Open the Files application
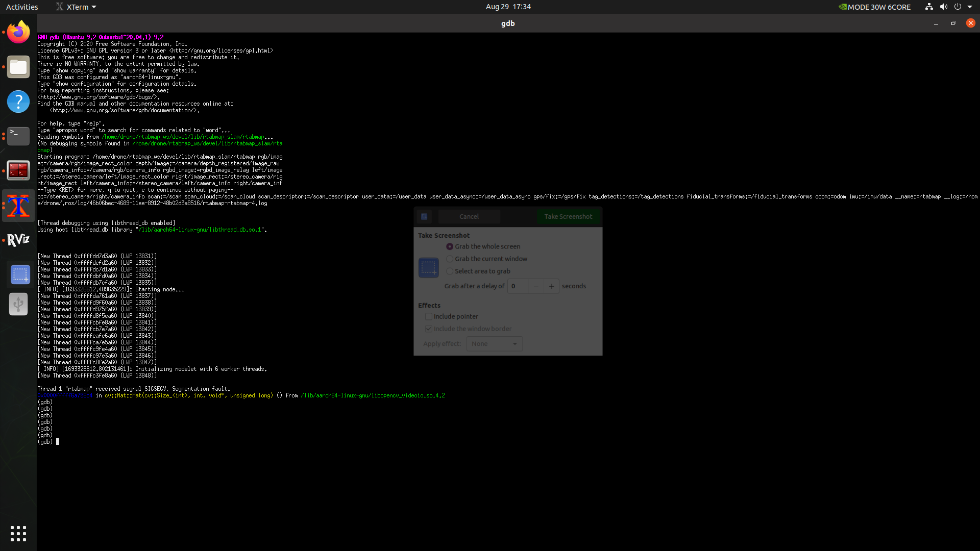 point(18,67)
